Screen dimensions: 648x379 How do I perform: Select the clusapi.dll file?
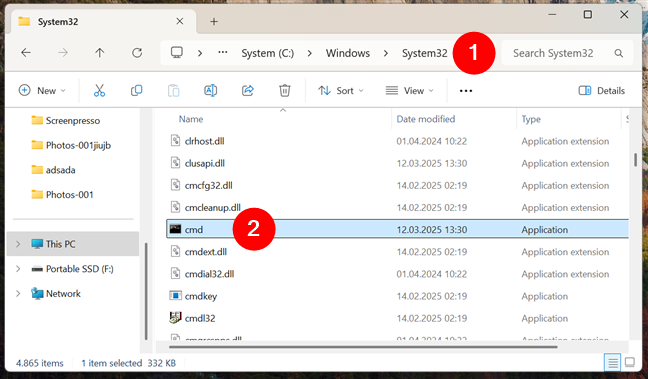pos(205,163)
